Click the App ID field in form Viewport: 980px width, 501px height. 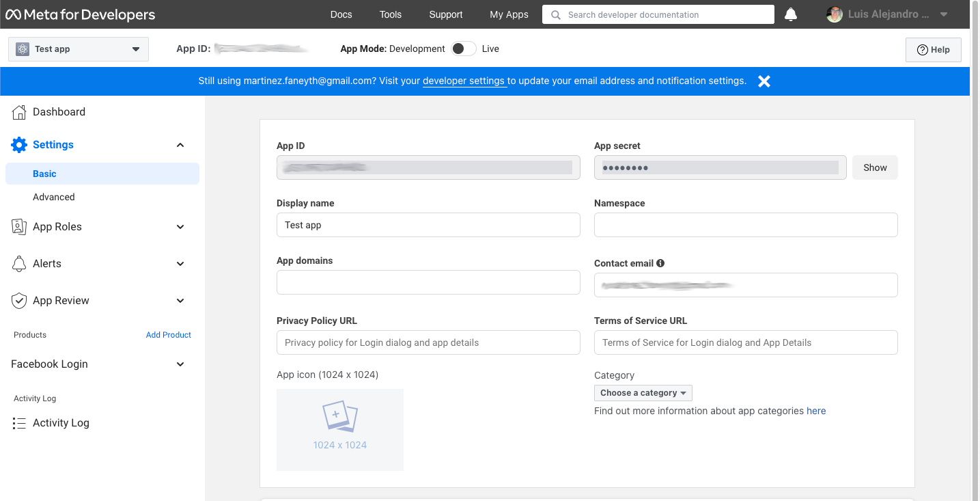(428, 167)
